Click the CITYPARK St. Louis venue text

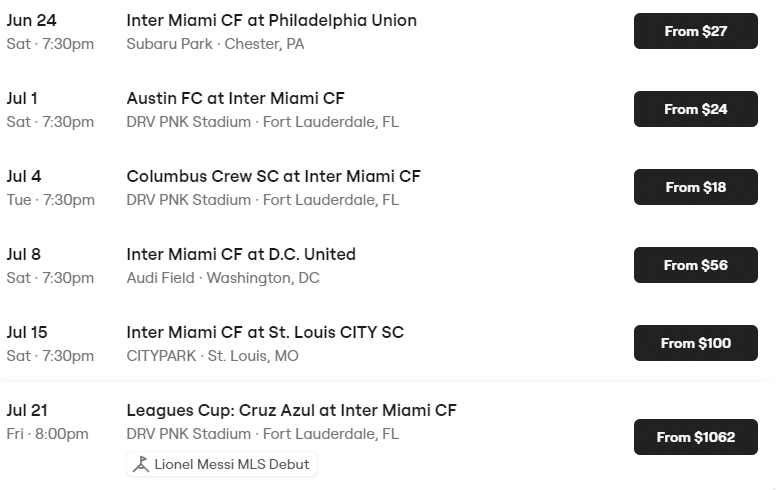212,356
